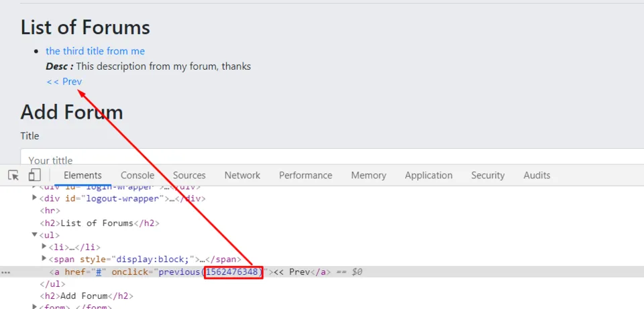Toggle the device toolbar icon
This screenshot has width=644, height=309.
point(34,175)
